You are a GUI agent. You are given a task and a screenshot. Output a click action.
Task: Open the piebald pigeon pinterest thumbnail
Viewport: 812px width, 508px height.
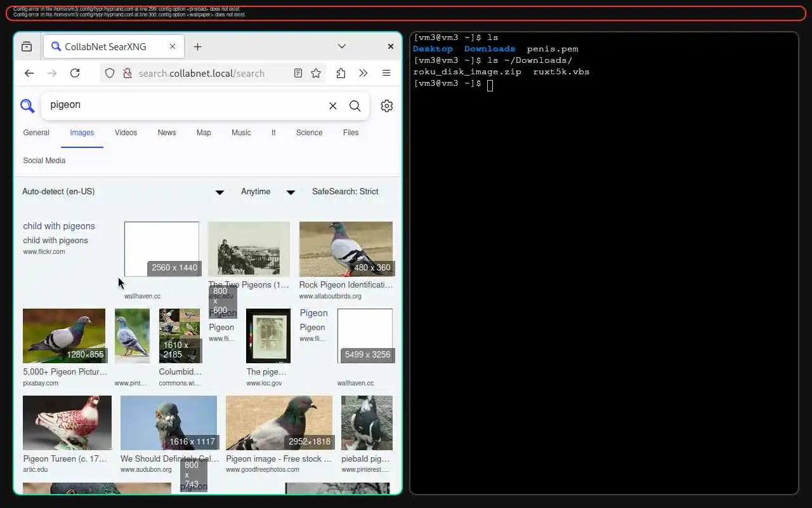point(367,423)
